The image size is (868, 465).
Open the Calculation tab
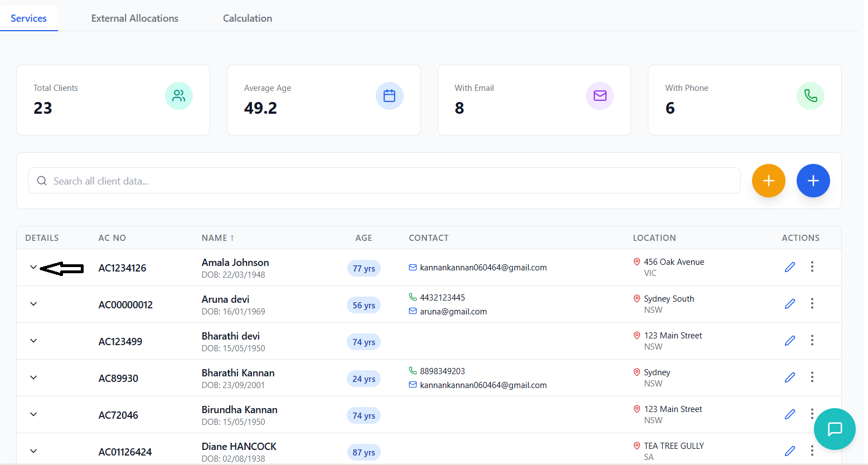pyautogui.click(x=248, y=18)
